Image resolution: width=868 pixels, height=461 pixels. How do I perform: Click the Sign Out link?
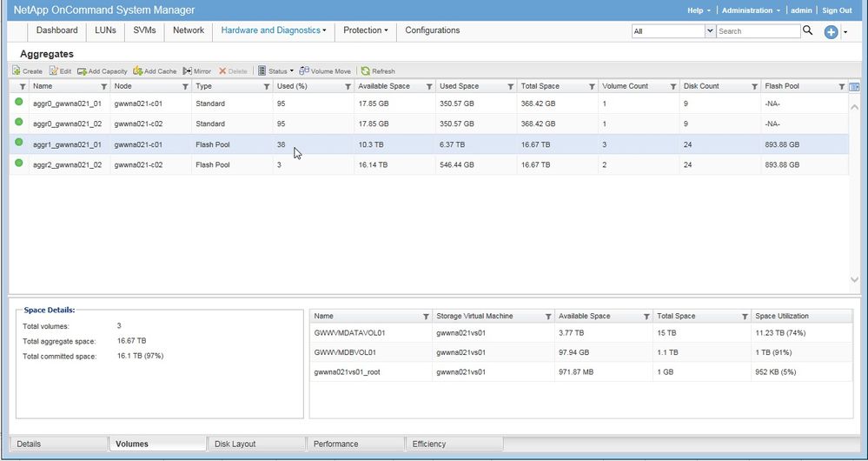pos(837,10)
